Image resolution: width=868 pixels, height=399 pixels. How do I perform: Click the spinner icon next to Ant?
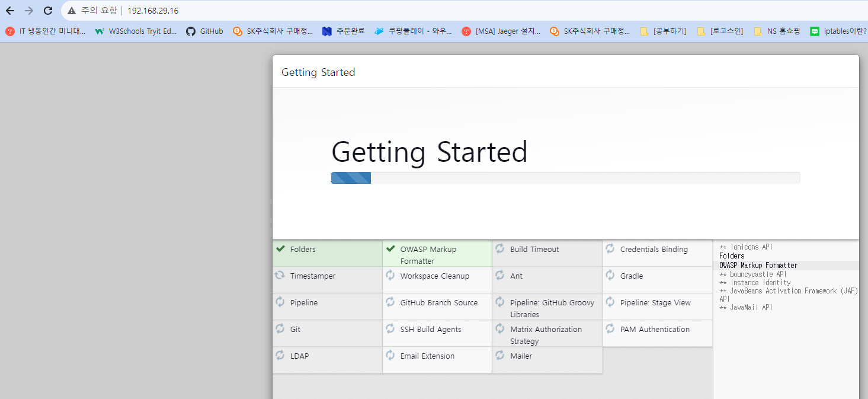500,275
